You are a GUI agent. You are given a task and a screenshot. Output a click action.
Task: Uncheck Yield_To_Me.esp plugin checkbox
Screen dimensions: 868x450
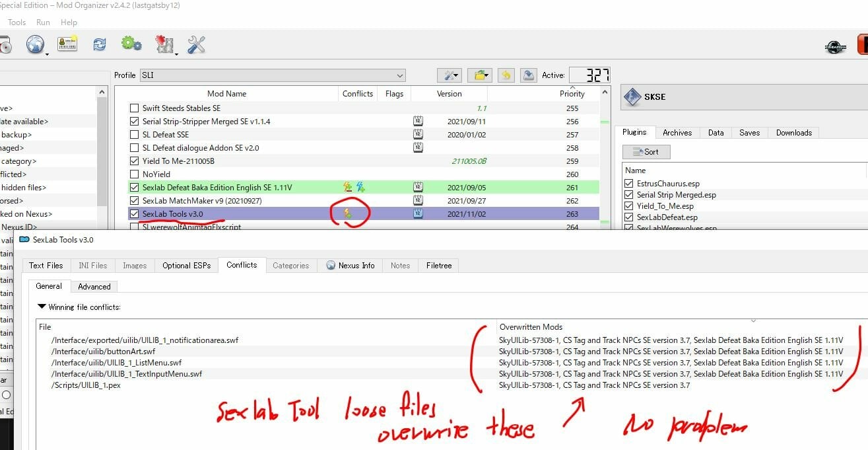[629, 206]
